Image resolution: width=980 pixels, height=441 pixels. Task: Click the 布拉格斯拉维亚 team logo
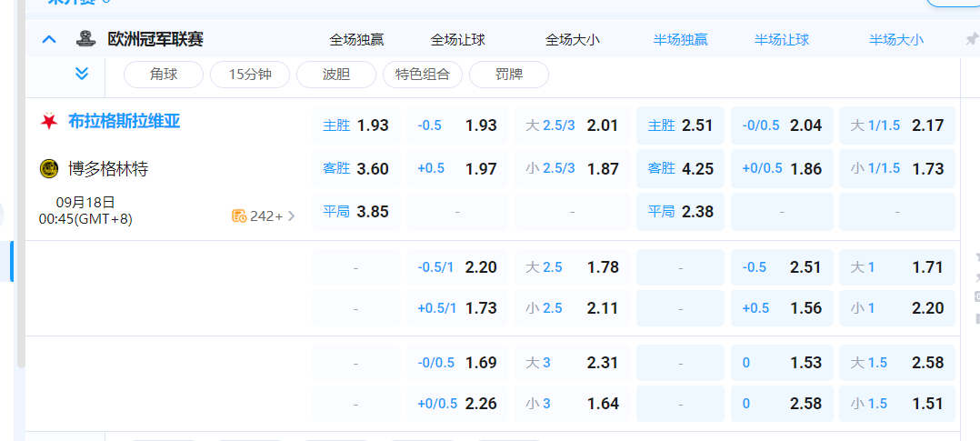[x=49, y=121]
